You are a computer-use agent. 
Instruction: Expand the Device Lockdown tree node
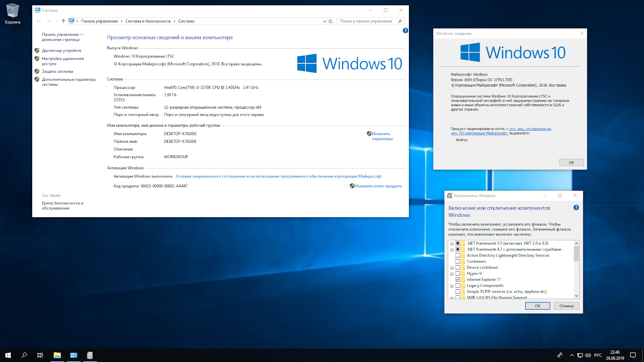coord(452,268)
